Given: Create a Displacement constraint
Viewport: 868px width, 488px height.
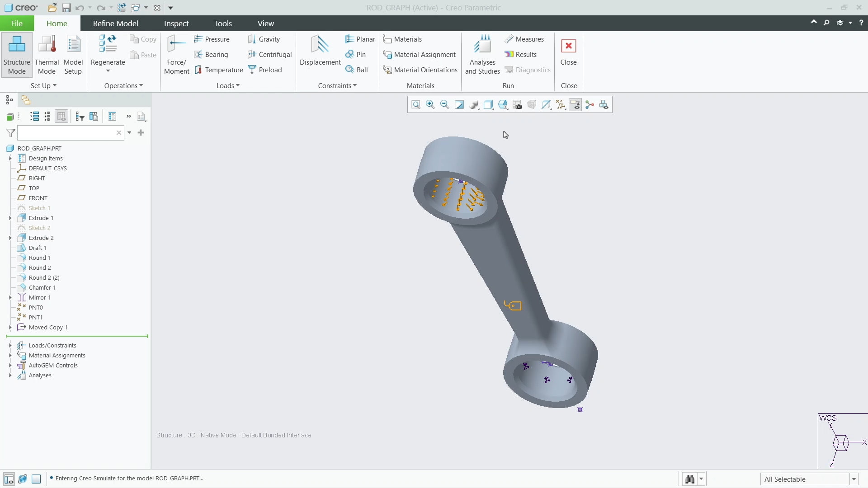Looking at the screenshot, I should pyautogui.click(x=320, y=51).
